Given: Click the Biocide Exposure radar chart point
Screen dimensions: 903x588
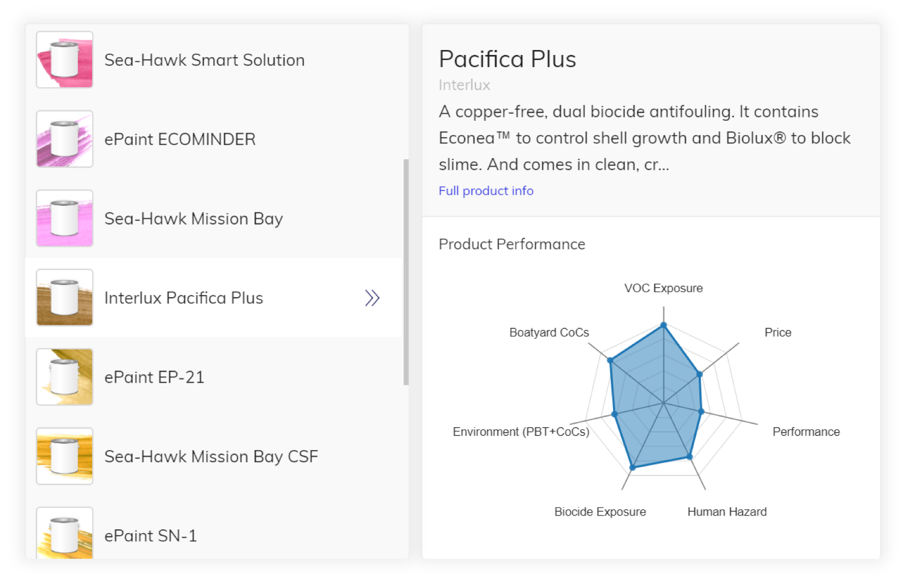Looking at the screenshot, I should click(633, 467).
